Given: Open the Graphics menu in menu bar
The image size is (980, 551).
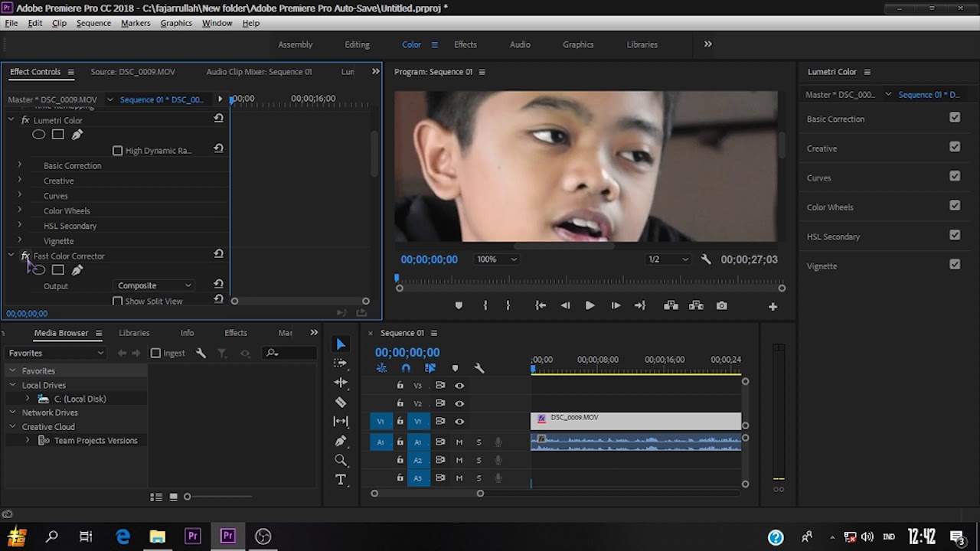Looking at the screenshot, I should point(176,23).
